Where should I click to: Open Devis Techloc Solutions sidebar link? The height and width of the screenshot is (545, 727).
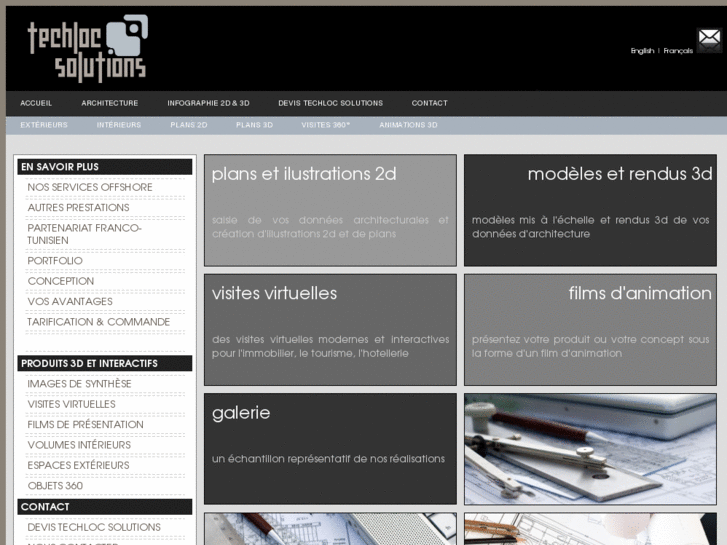pyautogui.click(x=94, y=527)
